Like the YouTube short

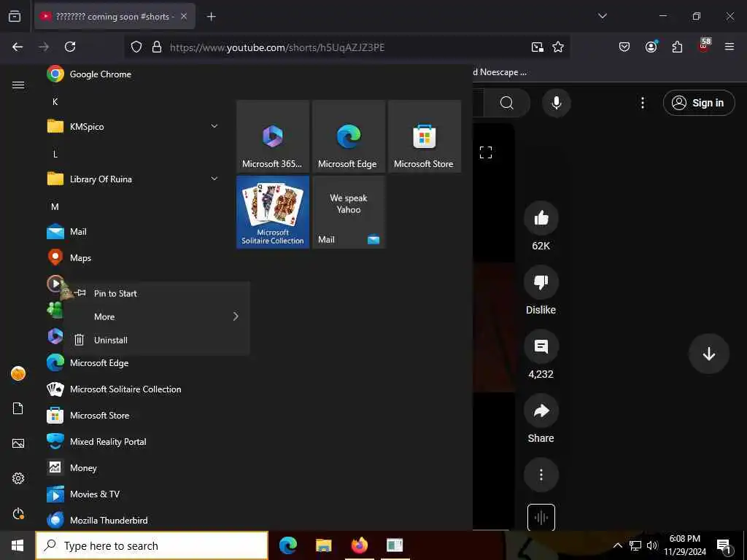pos(541,218)
